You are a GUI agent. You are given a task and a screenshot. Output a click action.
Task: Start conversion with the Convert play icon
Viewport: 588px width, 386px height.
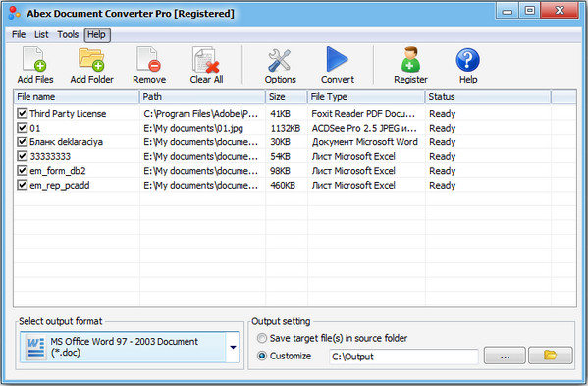coord(337,59)
